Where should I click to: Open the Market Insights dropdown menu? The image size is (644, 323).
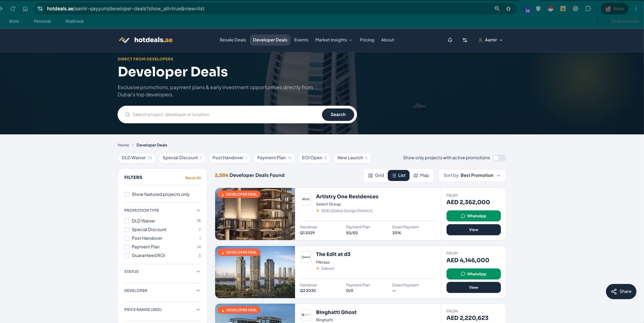334,40
